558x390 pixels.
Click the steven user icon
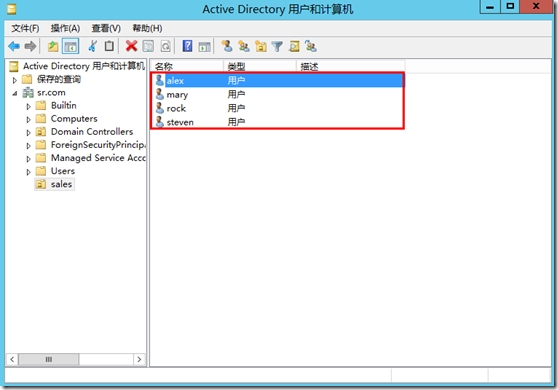tap(160, 122)
